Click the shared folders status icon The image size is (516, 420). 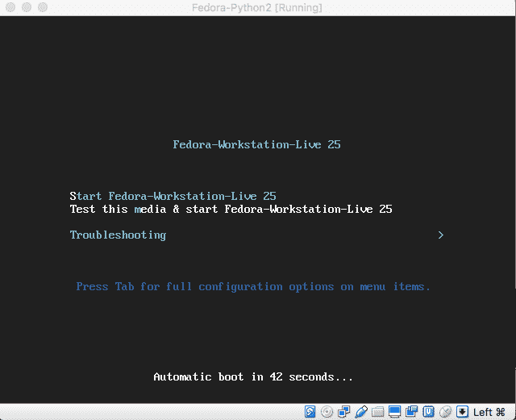[378, 411]
